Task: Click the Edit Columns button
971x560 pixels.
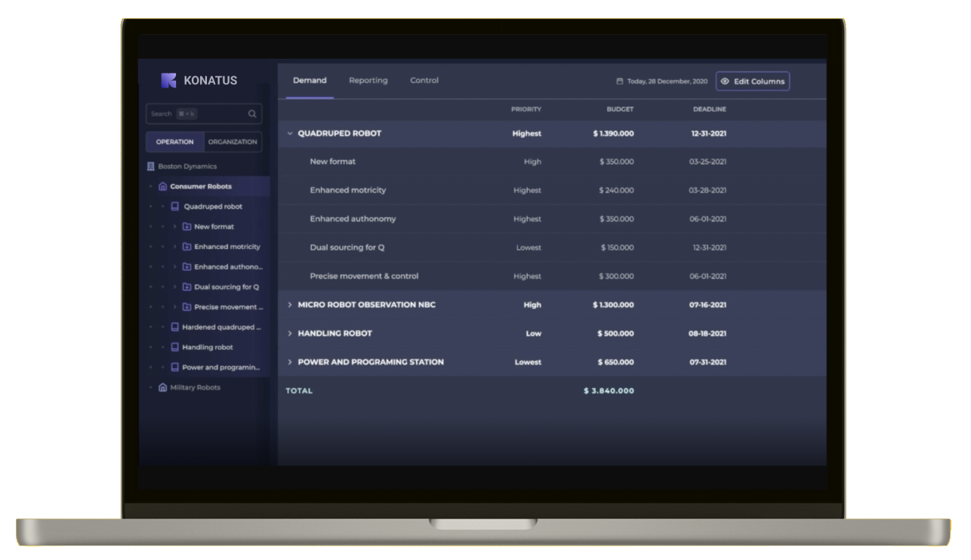Action: (753, 82)
